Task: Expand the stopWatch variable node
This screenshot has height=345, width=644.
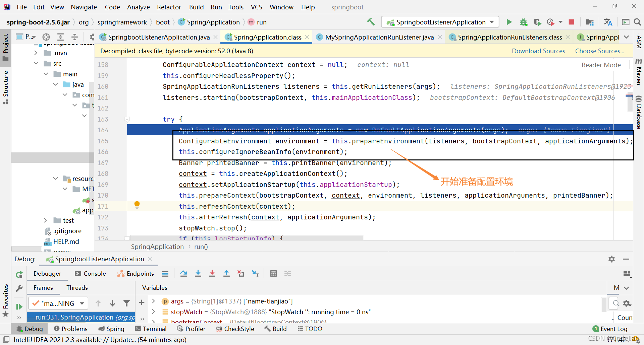Action: click(154, 312)
